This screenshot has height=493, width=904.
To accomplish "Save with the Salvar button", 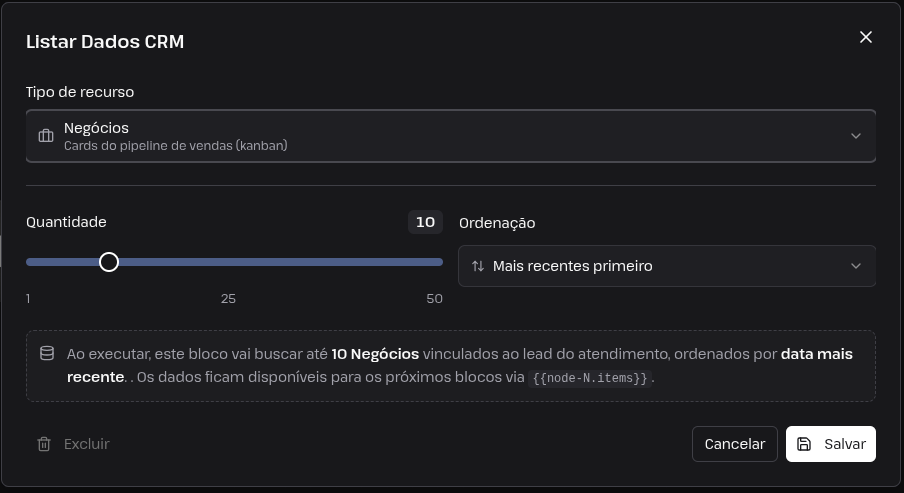I will (x=831, y=444).
